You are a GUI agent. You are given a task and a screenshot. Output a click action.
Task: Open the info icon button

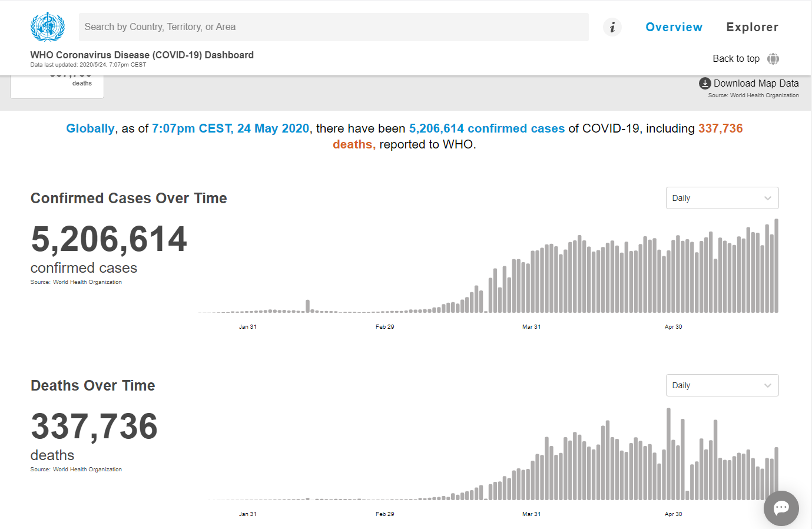coord(612,27)
